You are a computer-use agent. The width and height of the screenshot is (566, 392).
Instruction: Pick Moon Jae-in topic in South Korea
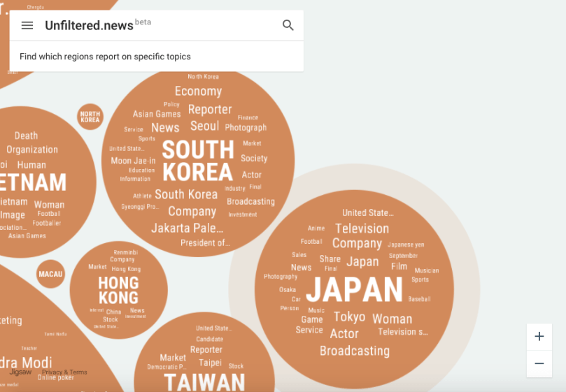pyautogui.click(x=133, y=161)
